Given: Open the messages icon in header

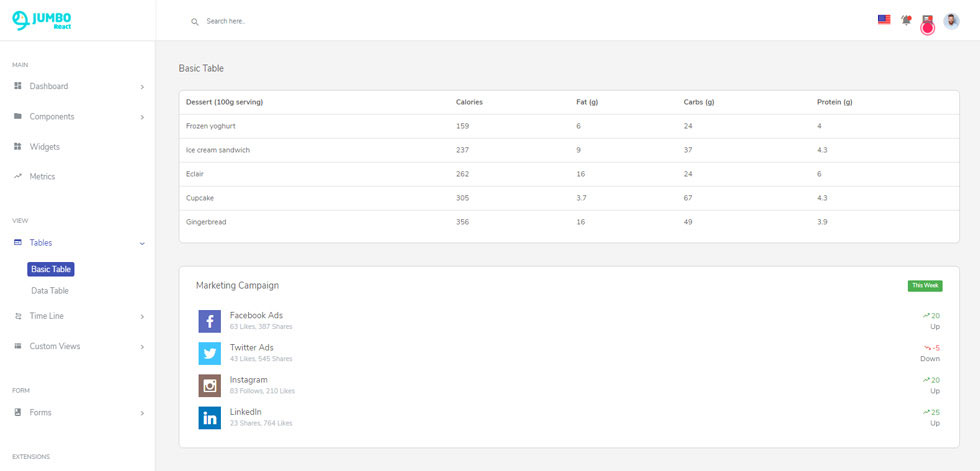Looking at the screenshot, I should [x=928, y=21].
